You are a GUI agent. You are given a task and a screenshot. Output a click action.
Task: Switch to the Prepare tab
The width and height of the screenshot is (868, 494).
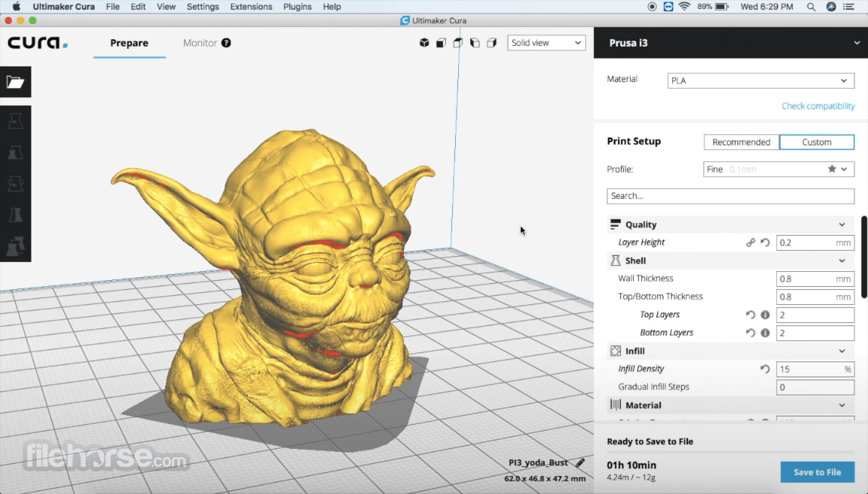coord(129,43)
